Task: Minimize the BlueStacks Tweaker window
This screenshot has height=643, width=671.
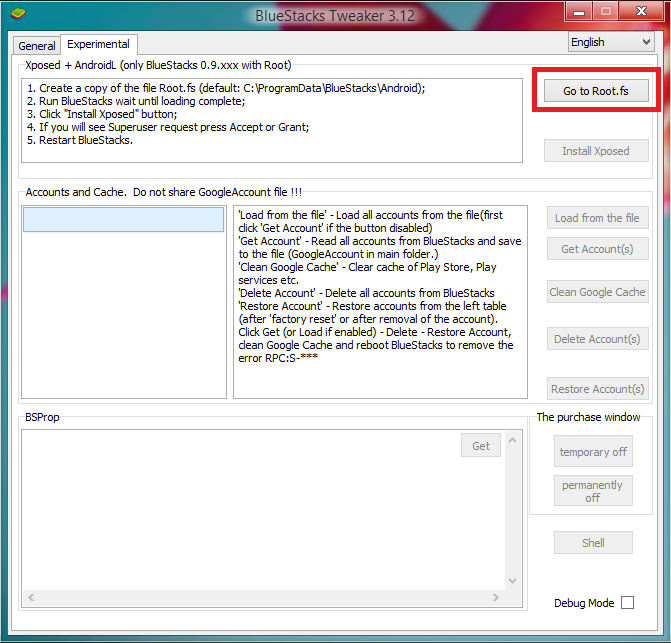Action: (x=579, y=12)
